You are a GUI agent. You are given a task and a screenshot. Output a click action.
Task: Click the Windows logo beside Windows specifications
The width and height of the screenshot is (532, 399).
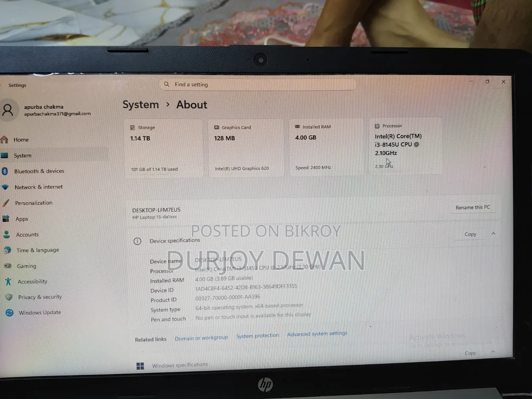pos(140,366)
